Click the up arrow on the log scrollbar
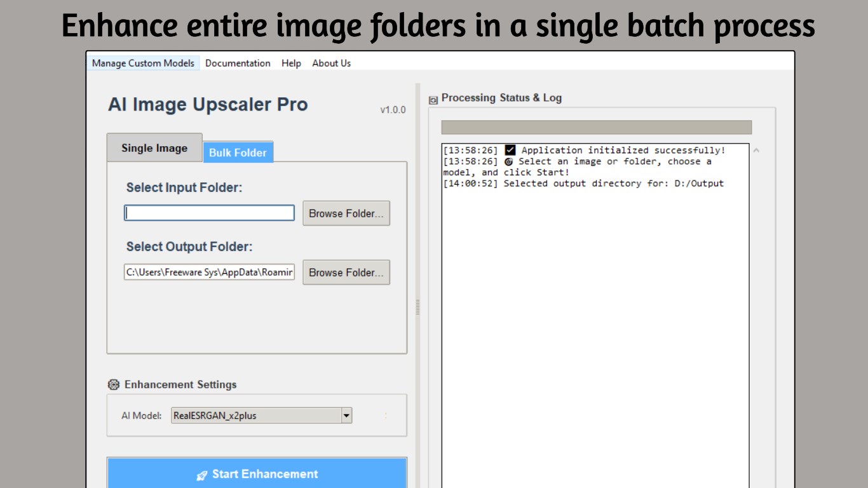This screenshot has width=868, height=488. (x=756, y=150)
